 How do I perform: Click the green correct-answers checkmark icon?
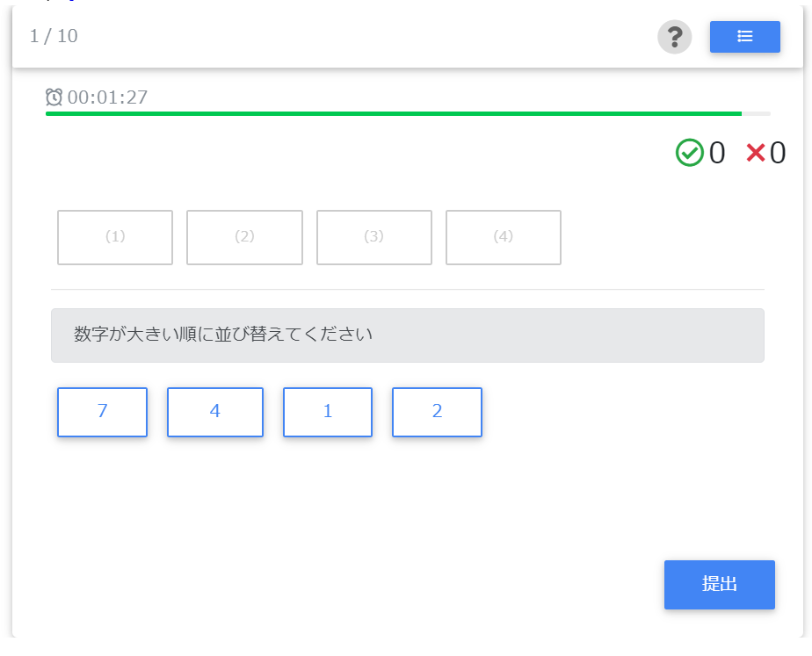(689, 153)
